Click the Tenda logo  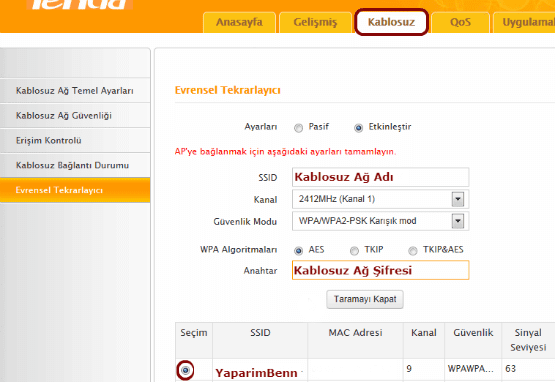click(x=81, y=4)
